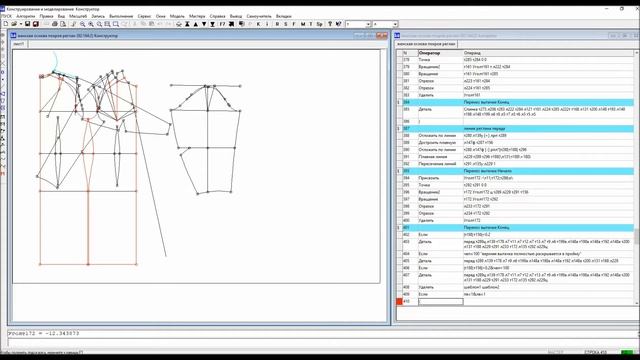Click the down-triangle with underline icon
640x360 pixels.
coord(212,24)
